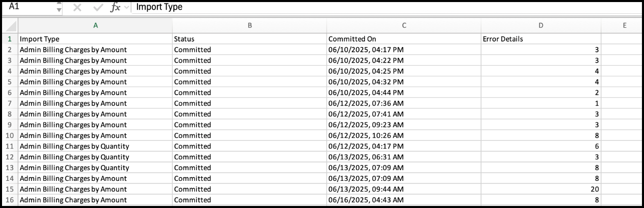The image size is (644, 208).
Task: Click the select-all triangle at grid corner
Action: (x=10, y=26)
